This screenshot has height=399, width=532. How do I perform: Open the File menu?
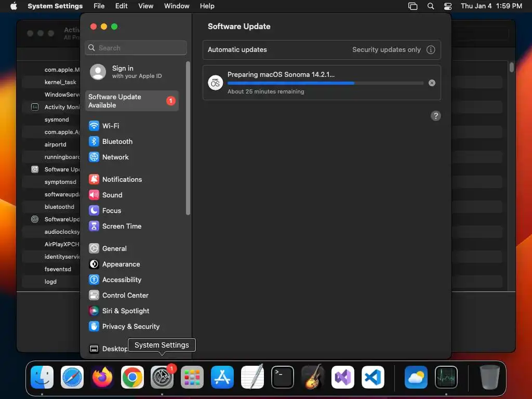click(99, 6)
